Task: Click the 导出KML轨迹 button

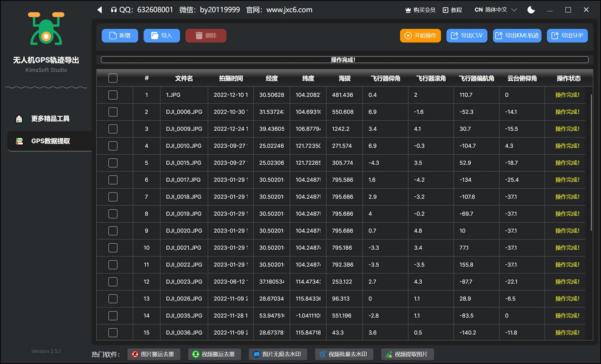Action: [517, 36]
